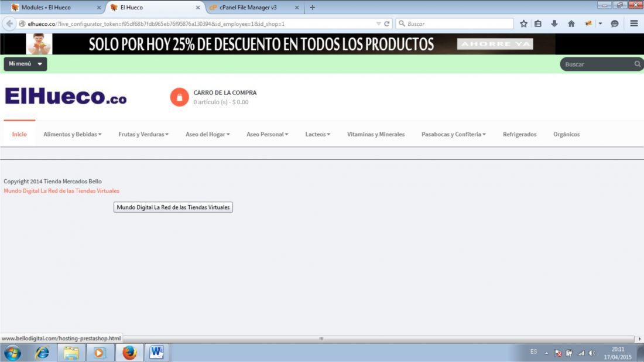Click the horizontal page scrollbar
This screenshot has height=362, width=644.
321,339
